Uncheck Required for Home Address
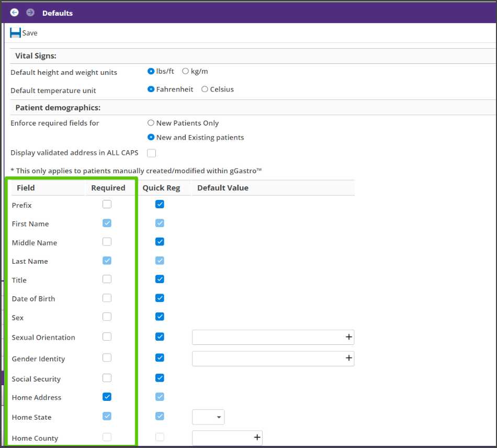 point(107,397)
